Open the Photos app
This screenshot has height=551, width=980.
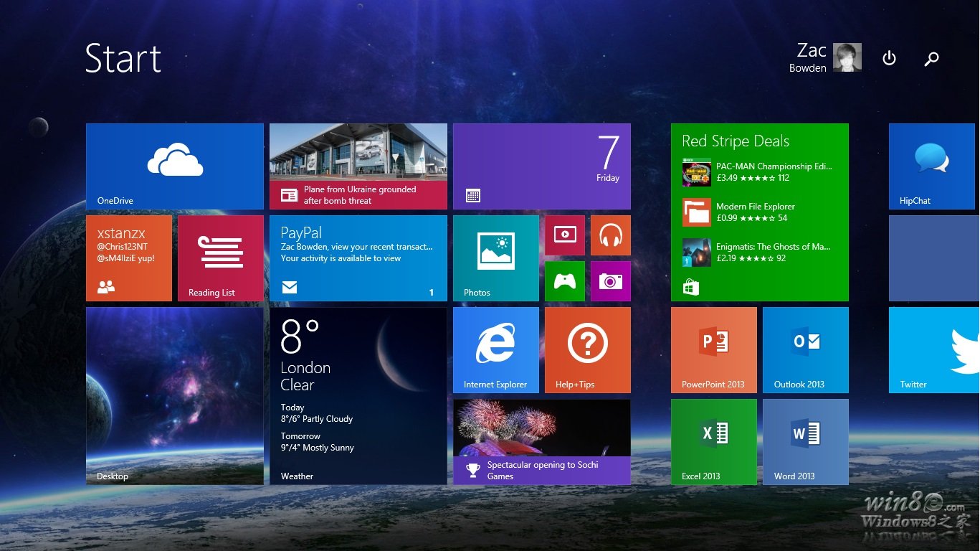(495, 258)
